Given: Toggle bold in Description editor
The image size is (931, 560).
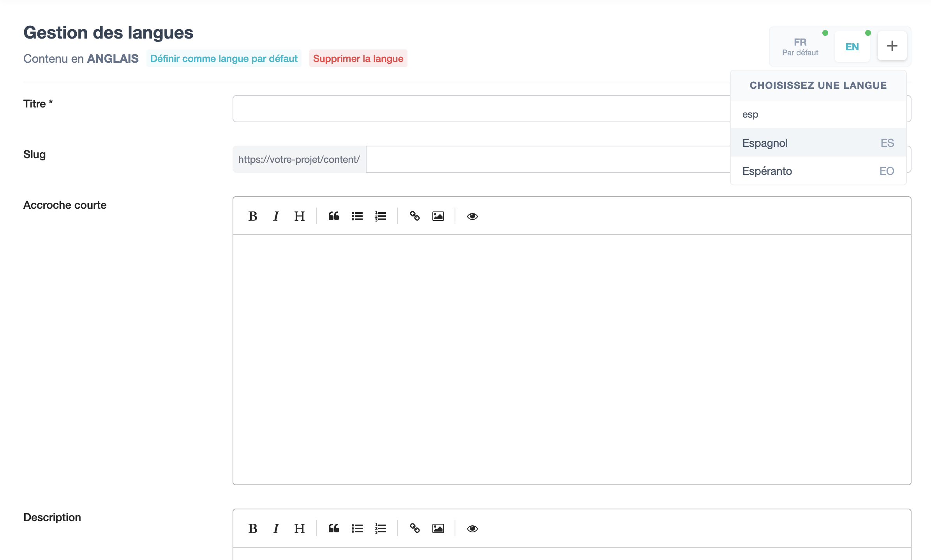Looking at the screenshot, I should [x=253, y=528].
